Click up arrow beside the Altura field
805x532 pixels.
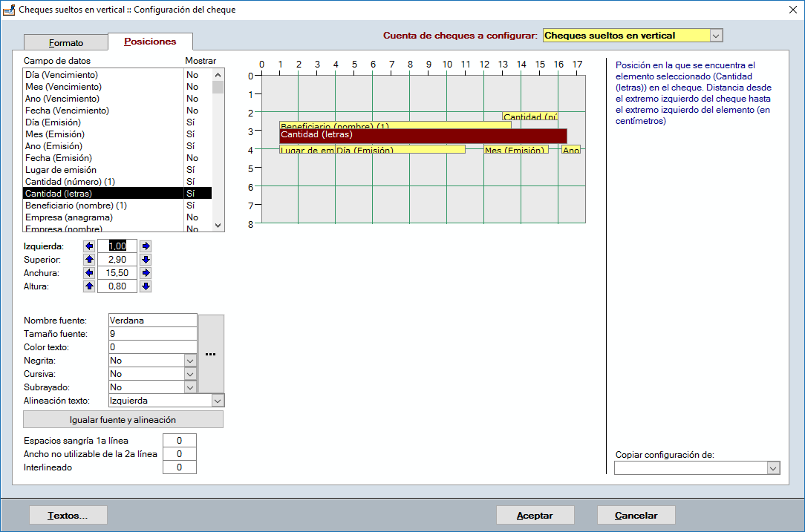(x=90, y=286)
